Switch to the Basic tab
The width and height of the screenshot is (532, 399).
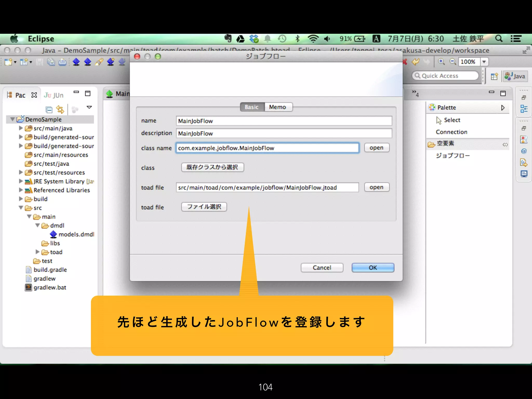pos(251,107)
